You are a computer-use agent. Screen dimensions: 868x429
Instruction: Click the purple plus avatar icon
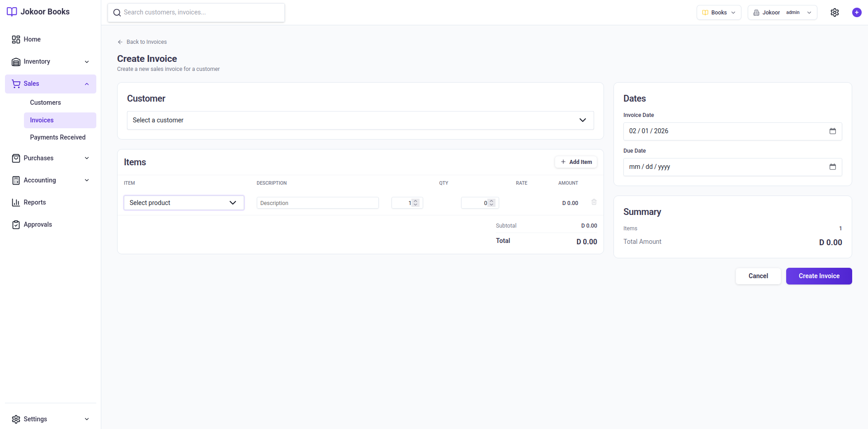(857, 12)
